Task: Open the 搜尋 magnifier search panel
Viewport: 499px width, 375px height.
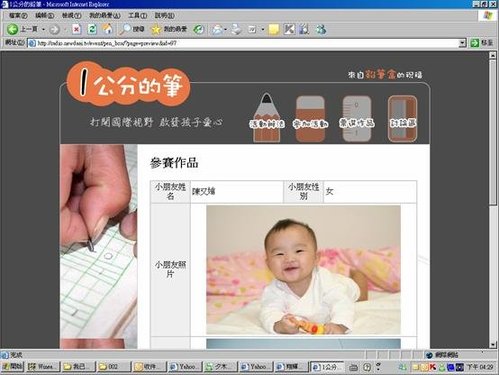Action: point(132,29)
